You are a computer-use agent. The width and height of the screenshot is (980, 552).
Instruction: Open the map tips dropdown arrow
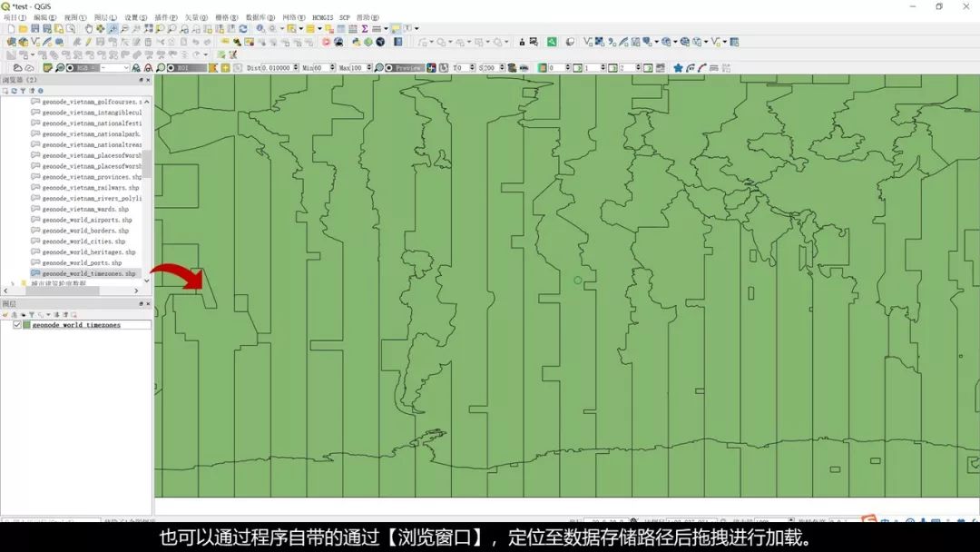pos(416,29)
